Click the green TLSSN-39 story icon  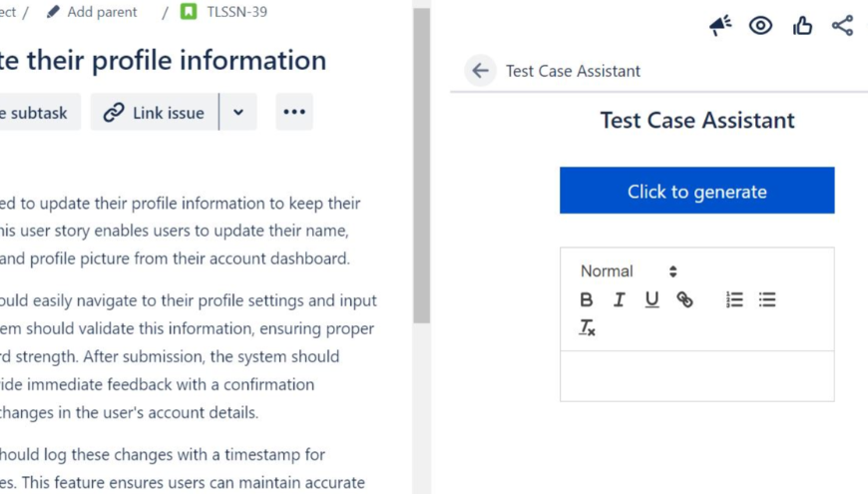189,12
